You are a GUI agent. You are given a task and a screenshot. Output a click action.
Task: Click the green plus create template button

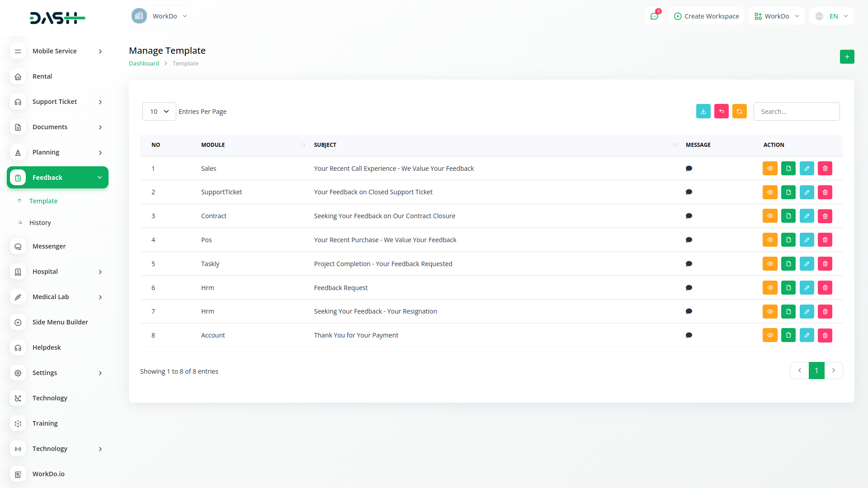point(847,56)
